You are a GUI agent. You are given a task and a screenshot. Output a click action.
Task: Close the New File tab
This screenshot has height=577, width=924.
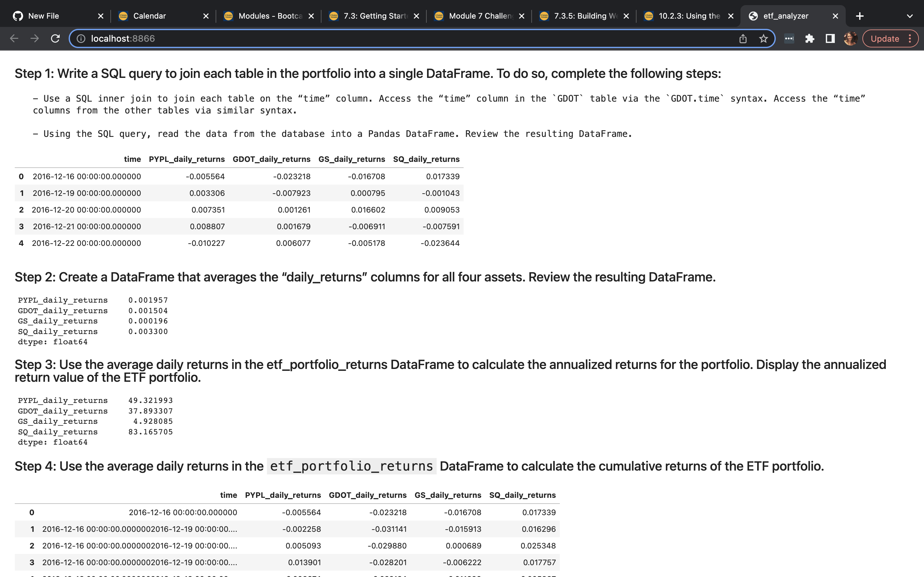click(x=101, y=16)
